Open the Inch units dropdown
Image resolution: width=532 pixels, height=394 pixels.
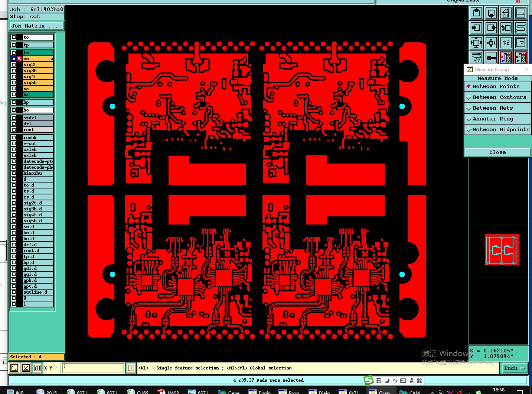[515, 368]
